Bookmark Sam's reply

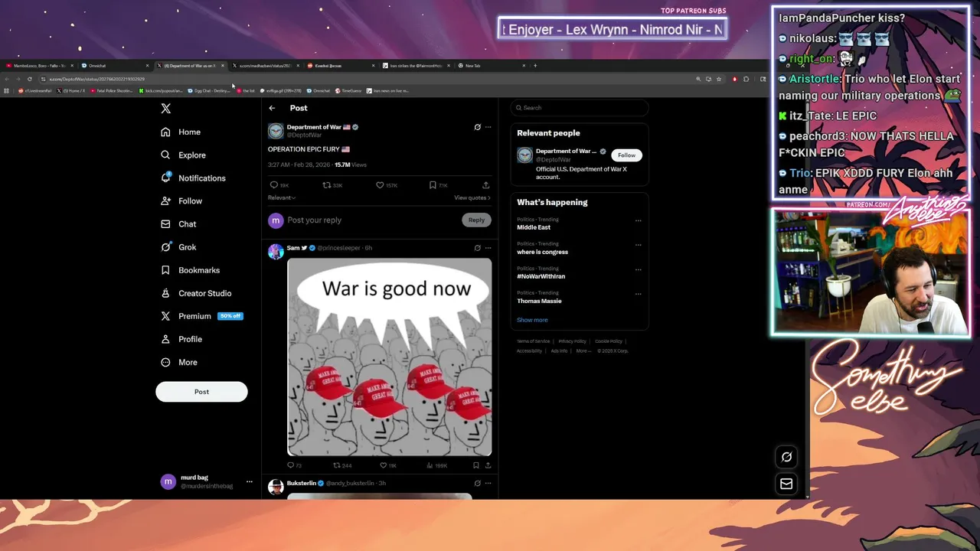point(476,465)
